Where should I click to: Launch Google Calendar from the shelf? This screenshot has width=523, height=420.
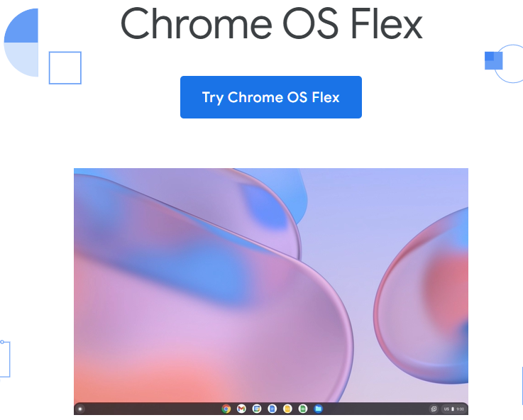coord(257,409)
